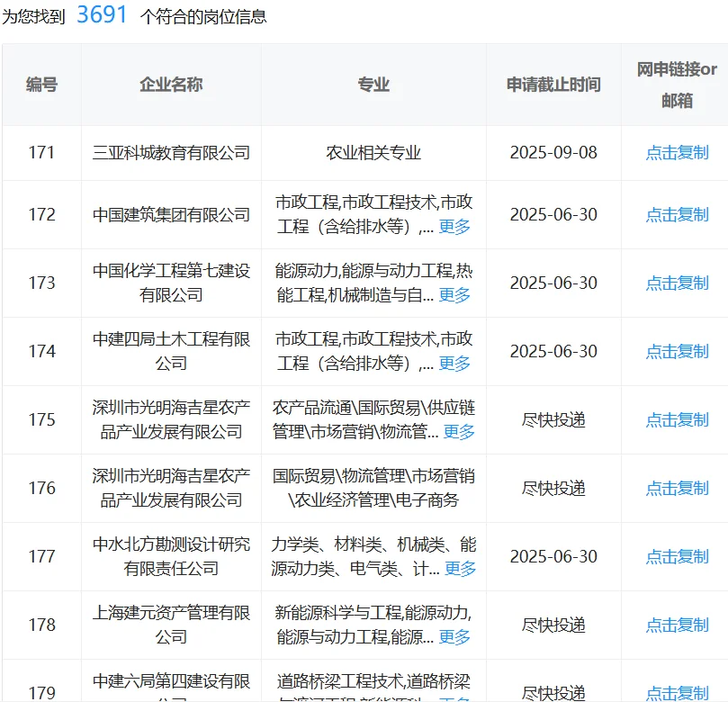This screenshot has height=702, width=728.
Task: Click row number 171
Action: (x=41, y=153)
